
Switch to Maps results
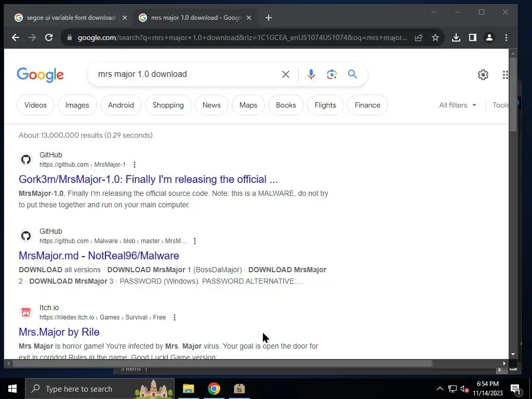[248, 105]
